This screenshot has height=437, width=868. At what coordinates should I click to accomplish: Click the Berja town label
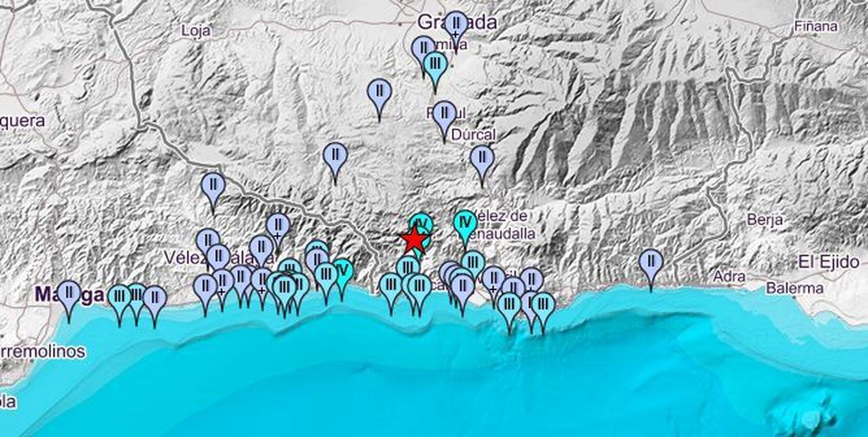(764, 220)
